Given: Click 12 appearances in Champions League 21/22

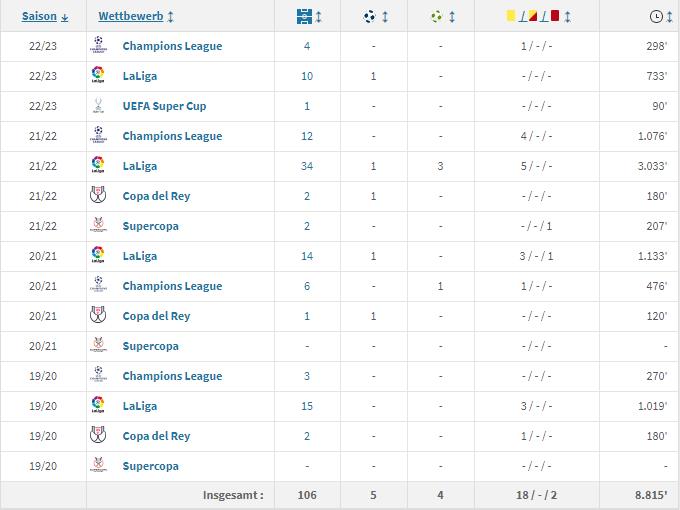Looking at the screenshot, I should [307, 136].
